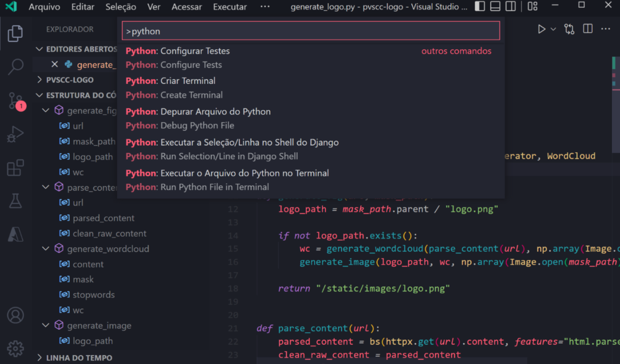Viewport: 620px width, 364px height.
Task: Open the Accounts icon in activity bar
Action: point(16,315)
